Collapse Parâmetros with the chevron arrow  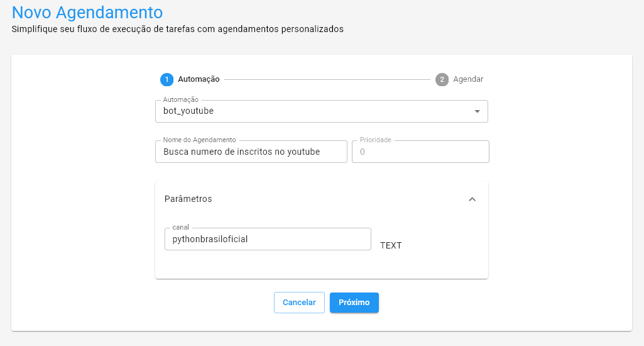472,199
